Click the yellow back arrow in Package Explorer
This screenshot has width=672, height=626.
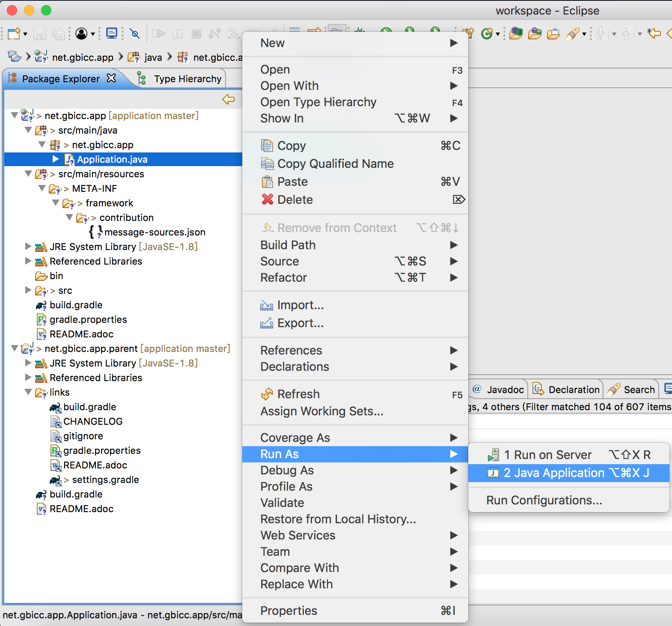(228, 99)
